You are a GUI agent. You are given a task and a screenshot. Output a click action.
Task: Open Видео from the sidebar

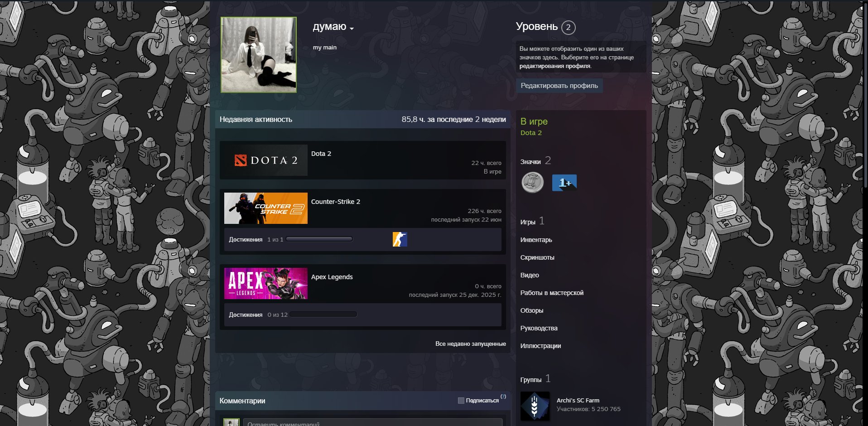[530, 275]
